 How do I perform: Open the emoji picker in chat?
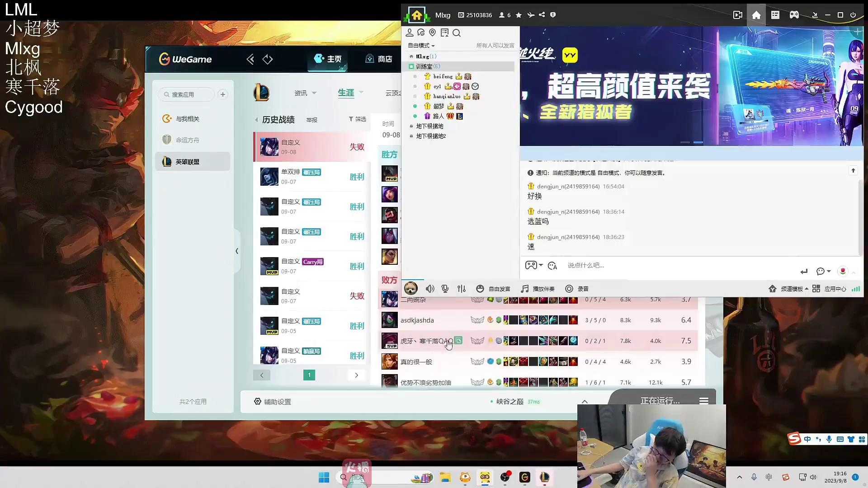(x=552, y=266)
